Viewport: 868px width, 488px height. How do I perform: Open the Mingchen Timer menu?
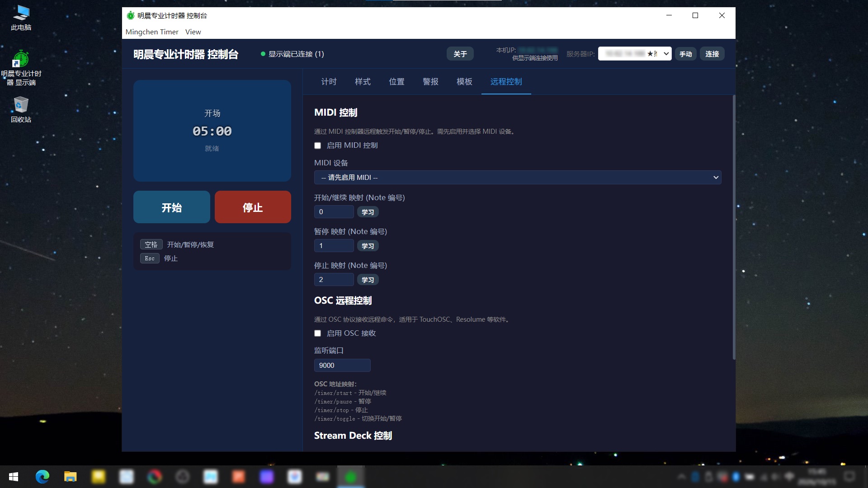tap(152, 32)
